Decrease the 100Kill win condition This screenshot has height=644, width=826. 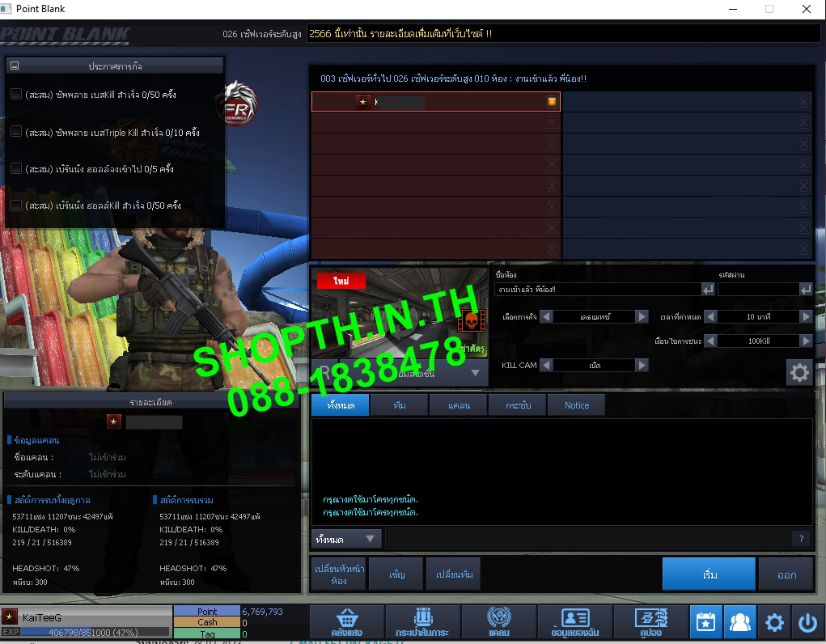[x=710, y=341]
